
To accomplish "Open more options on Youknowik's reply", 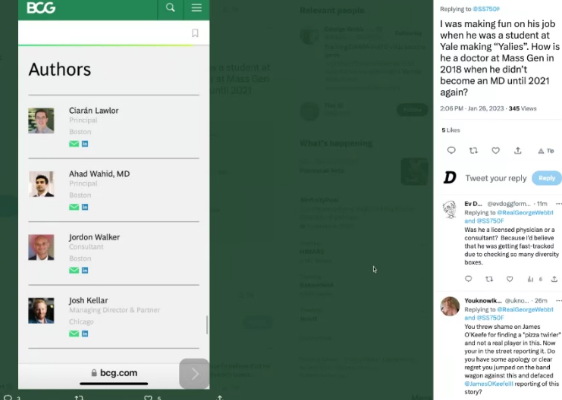I will coord(558,300).
